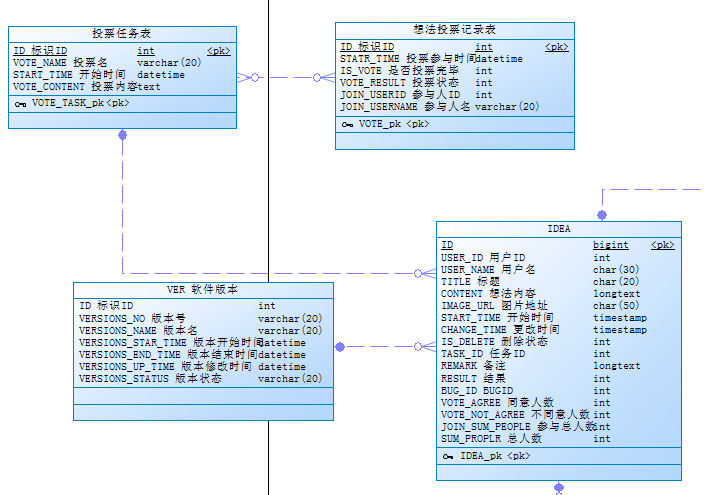Click START_TIME 开始时间 in IDEA table
This screenshot has width=706, height=495.
click(x=497, y=318)
